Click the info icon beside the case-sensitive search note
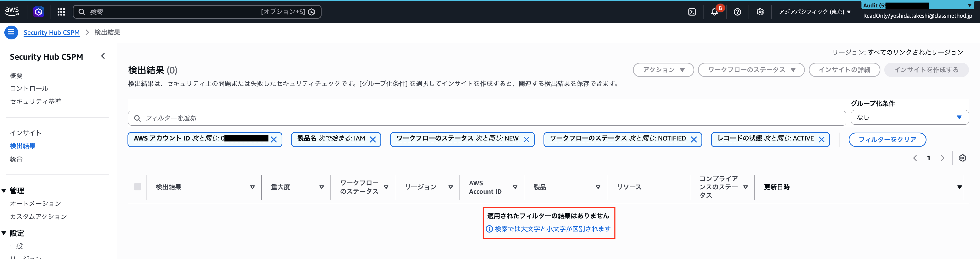This screenshot has height=259, width=980. [489, 229]
